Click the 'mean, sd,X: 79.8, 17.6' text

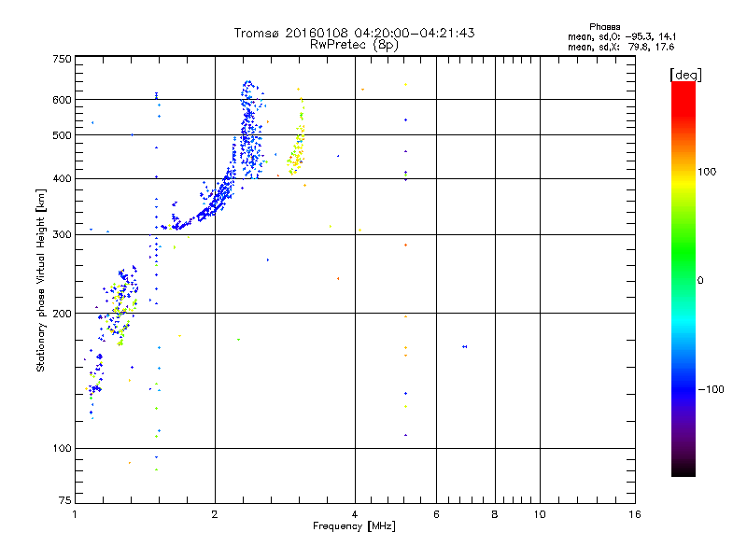pyautogui.click(x=621, y=47)
